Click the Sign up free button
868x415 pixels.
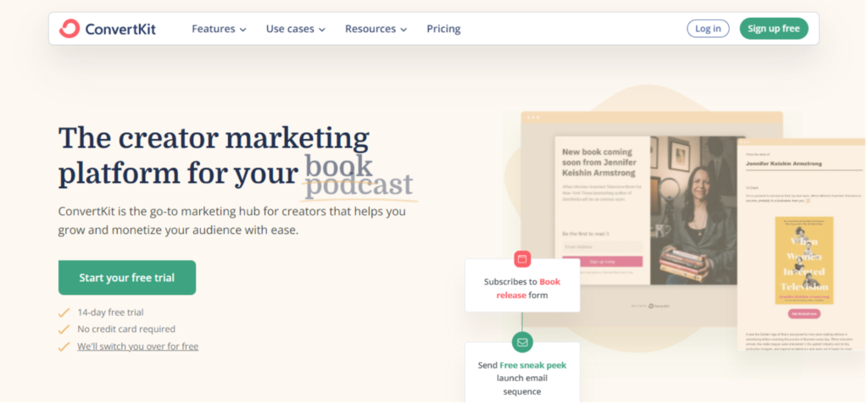(x=773, y=29)
